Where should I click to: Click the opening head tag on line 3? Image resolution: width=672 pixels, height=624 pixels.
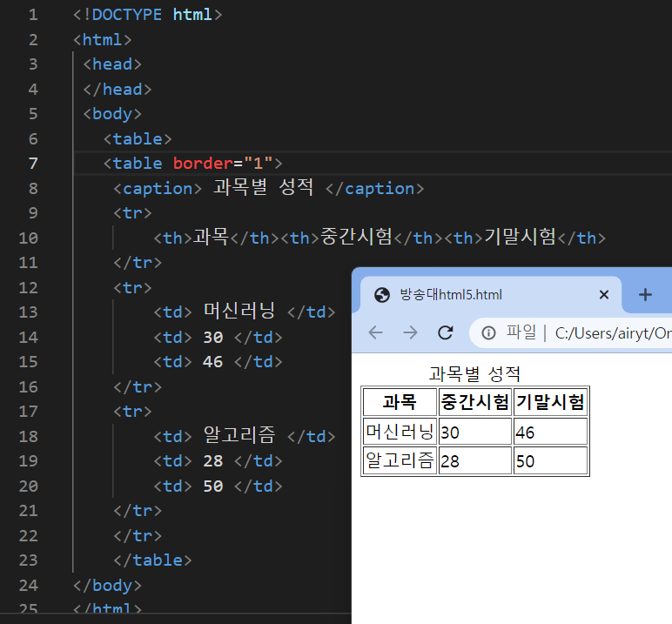click(112, 64)
